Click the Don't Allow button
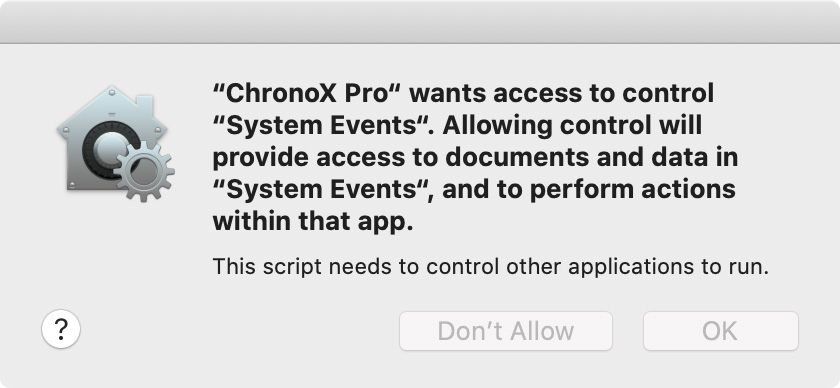 coord(506,331)
